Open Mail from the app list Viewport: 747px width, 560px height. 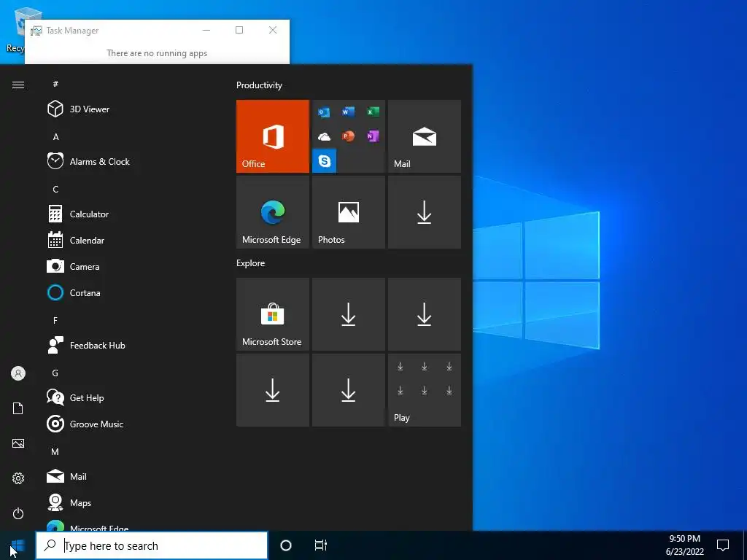click(x=128, y=476)
